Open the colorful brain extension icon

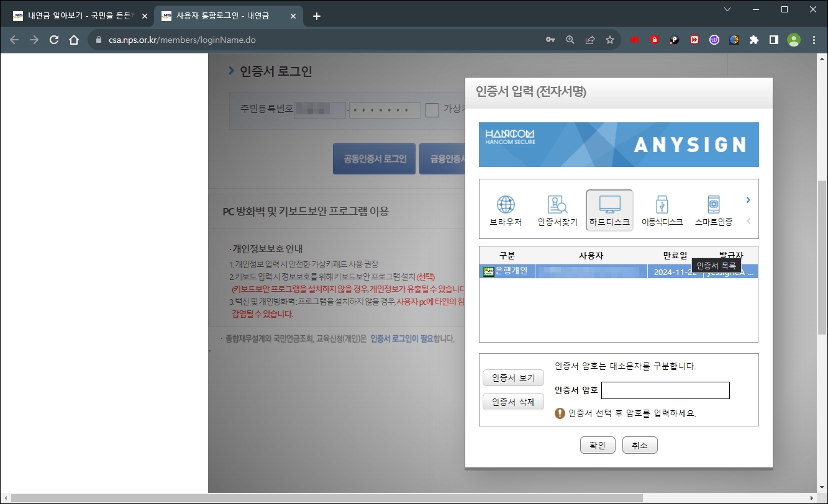pyautogui.click(x=734, y=40)
